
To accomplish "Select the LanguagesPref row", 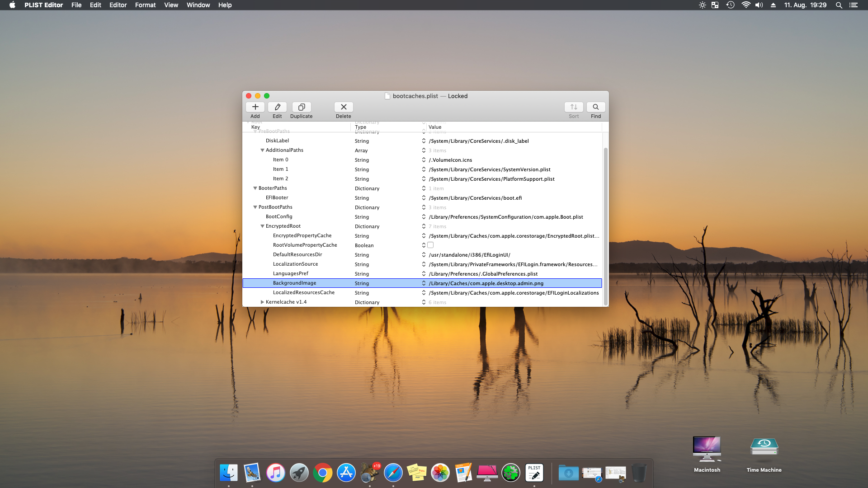I will coord(290,274).
